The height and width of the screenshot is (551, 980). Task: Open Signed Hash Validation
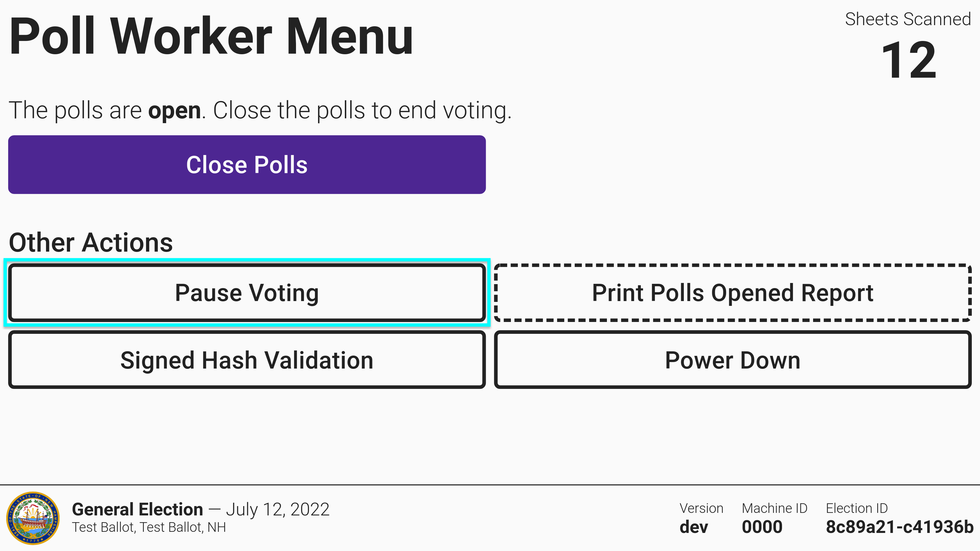[x=247, y=360]
